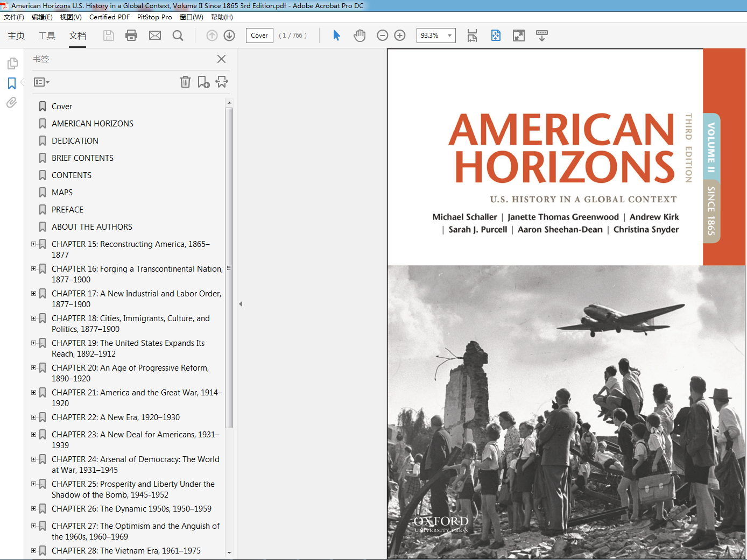Jump to the DEDICATION bookmark
The image size is (747, 560).
pyautogui.click(x=75, y=141)
